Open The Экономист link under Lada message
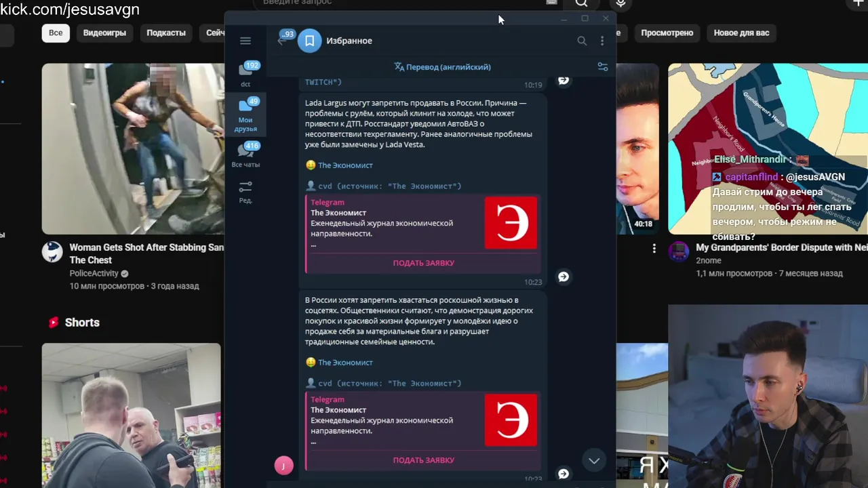This screenshot has width=868, height=488. (345, 165)
